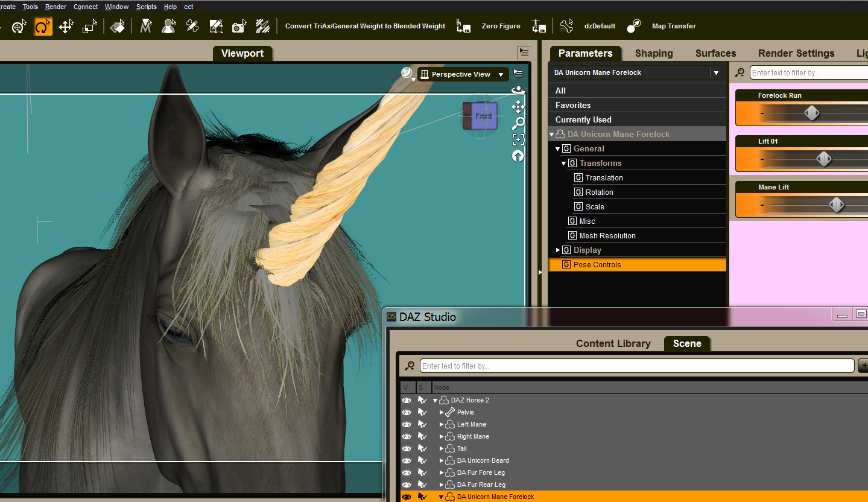
Task: Click the viewport reset camera arrow control
Action: point(518,156)
